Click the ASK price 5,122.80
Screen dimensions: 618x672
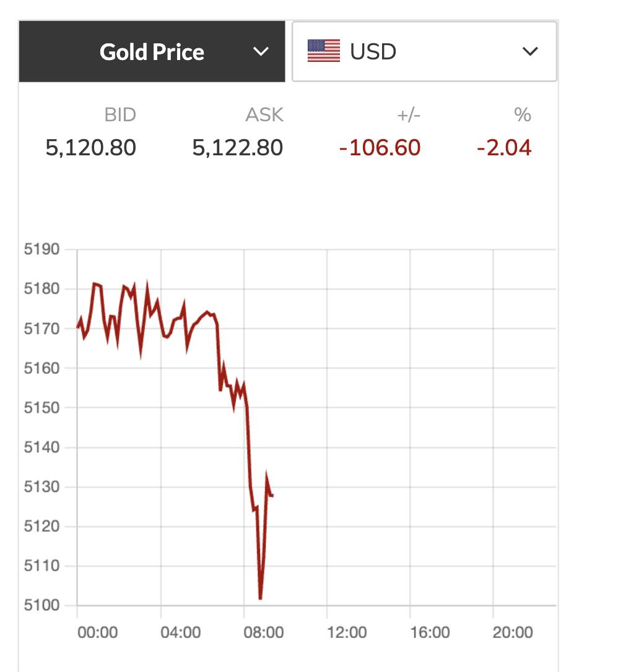point(238,148)
